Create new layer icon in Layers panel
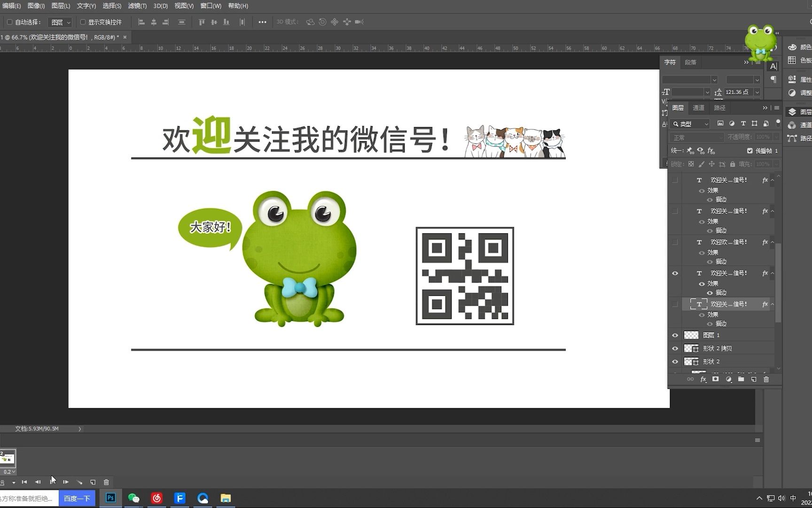Viewport: 812px width, 508px height. pos(754,379)
